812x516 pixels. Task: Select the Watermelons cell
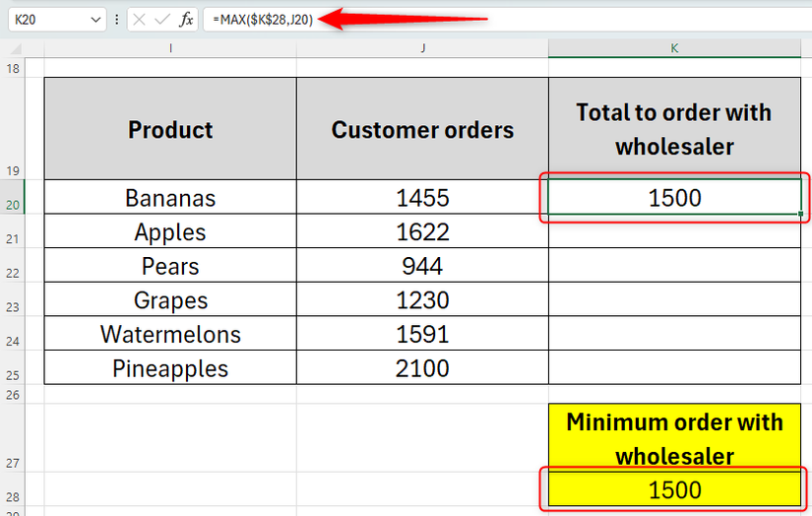[x=170, y=334]
